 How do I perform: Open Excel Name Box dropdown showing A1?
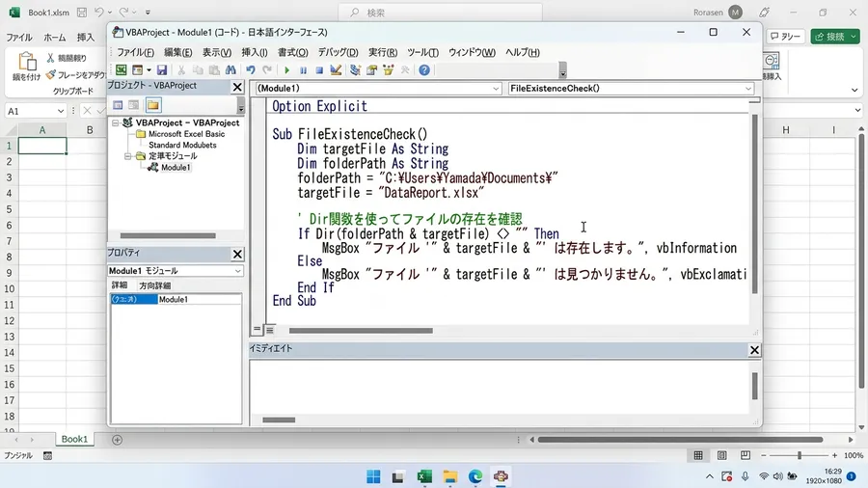[61, 111]
